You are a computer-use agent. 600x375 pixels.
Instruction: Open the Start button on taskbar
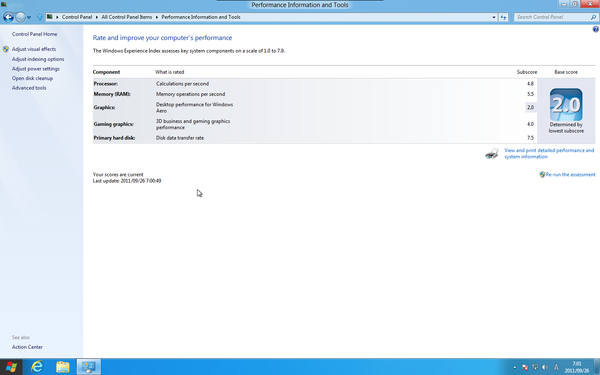click(11, 367)
